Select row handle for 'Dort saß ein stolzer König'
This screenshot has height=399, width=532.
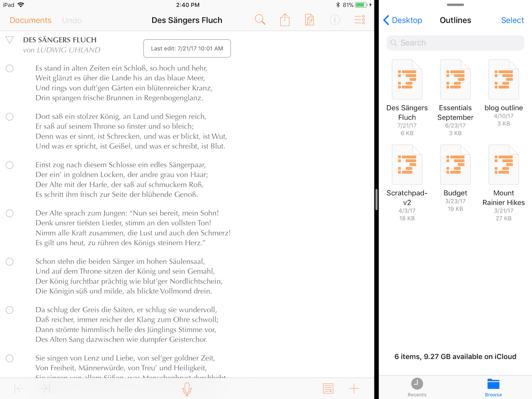tap(10, 117)
